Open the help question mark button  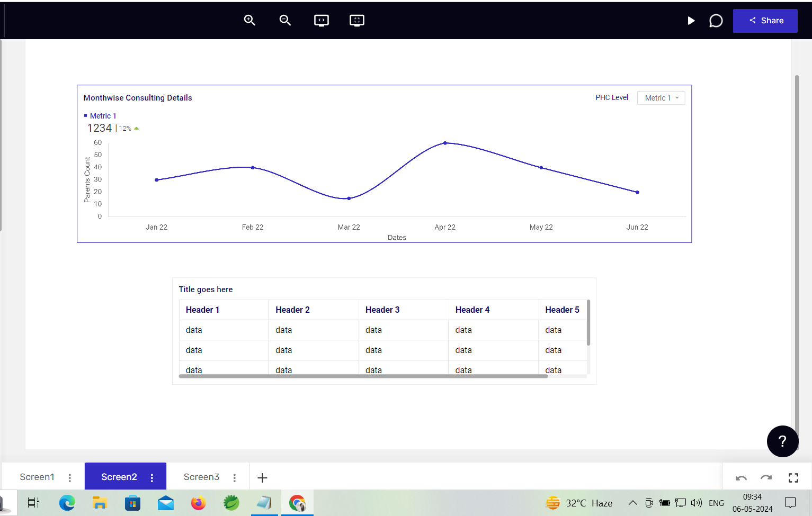point(782,441)
